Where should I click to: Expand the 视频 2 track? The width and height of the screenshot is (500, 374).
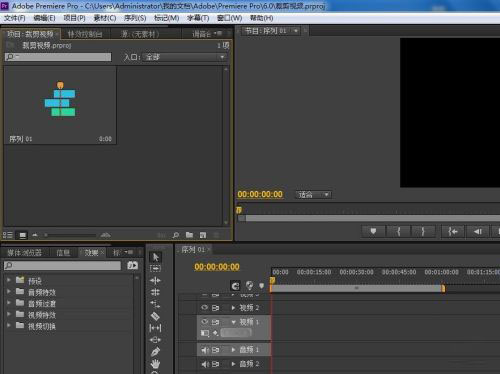[233, 308]
